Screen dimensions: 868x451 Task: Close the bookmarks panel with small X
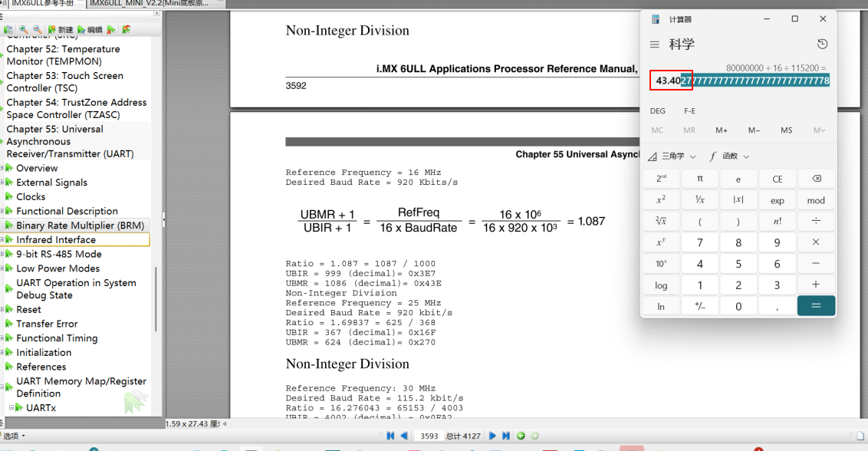click(156, 13)
